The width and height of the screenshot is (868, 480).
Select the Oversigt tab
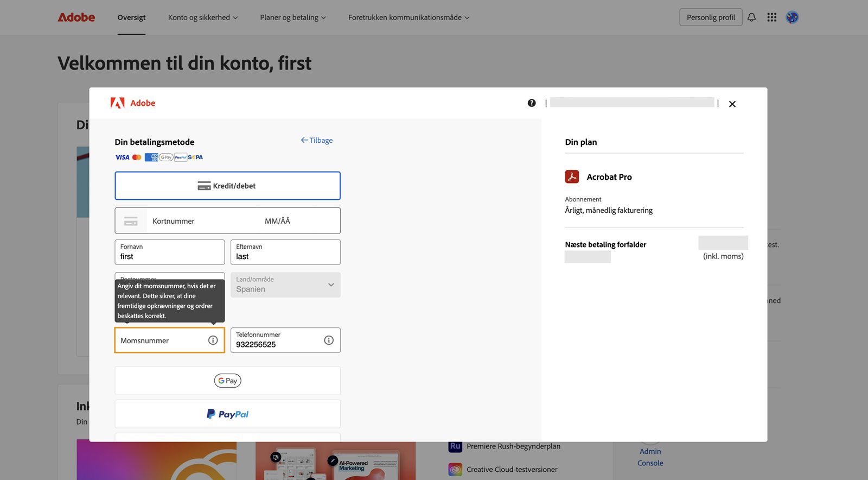click(131, 17)
